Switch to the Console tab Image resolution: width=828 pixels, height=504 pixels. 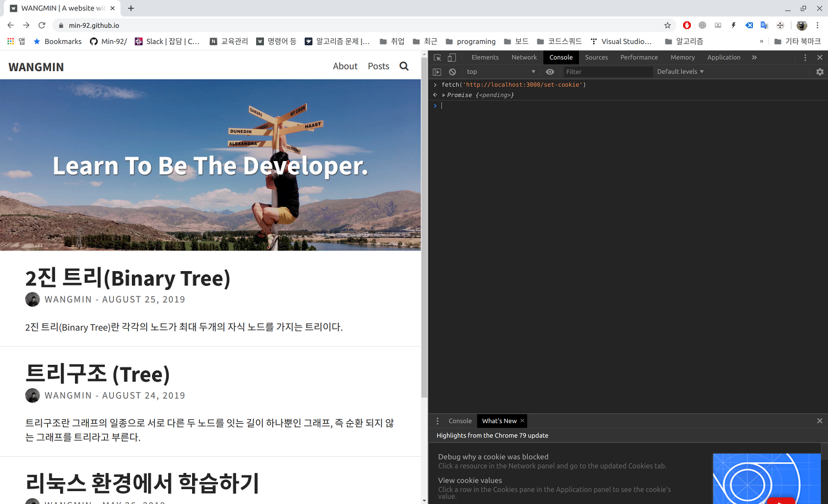pos(561,58)
